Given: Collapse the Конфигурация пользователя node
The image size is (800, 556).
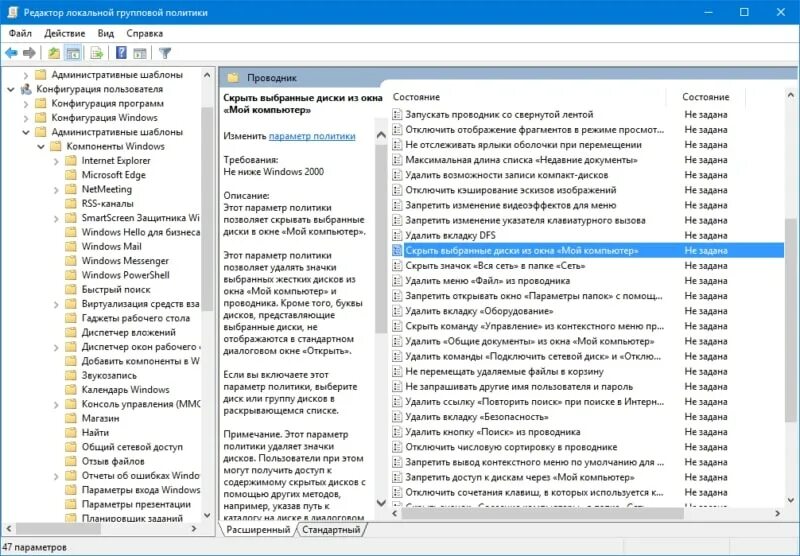Looking at the screenshot, I should (x=11, y=89).
